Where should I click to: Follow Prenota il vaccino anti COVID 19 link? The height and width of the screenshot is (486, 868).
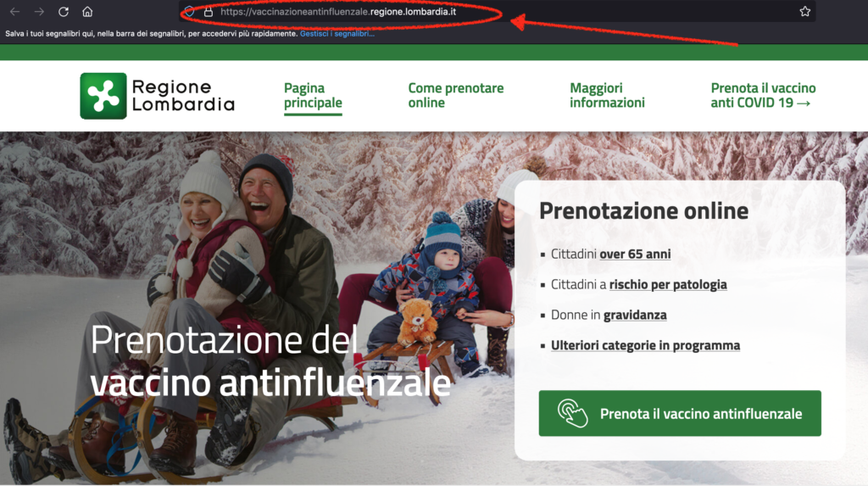click(x=763, y=95)
